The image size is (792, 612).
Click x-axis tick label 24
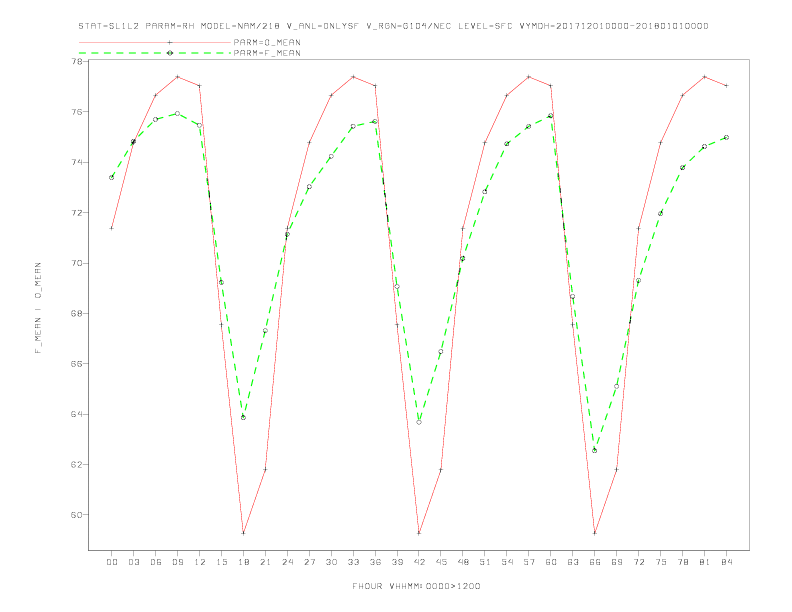tap(287, 562)
